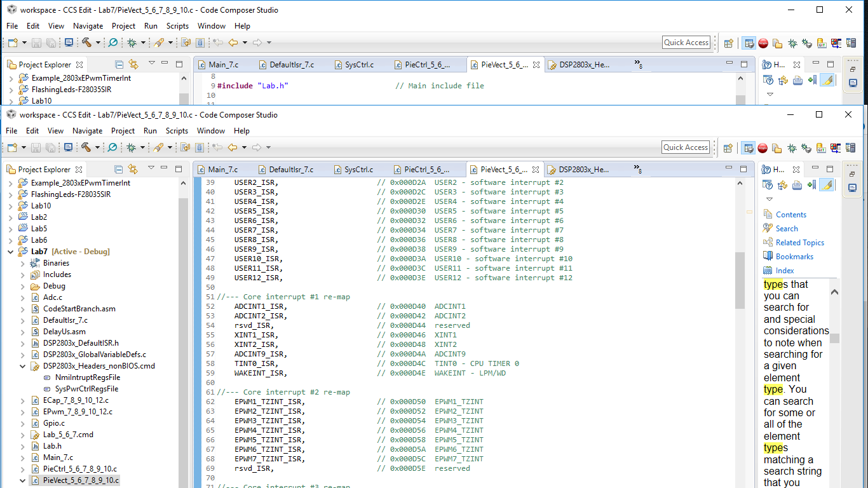The width and height of the screenshot is (868, 488).
Task: Click the Quick Access field in the lower window
Action: pyautogui.click(x=686, y=147)
